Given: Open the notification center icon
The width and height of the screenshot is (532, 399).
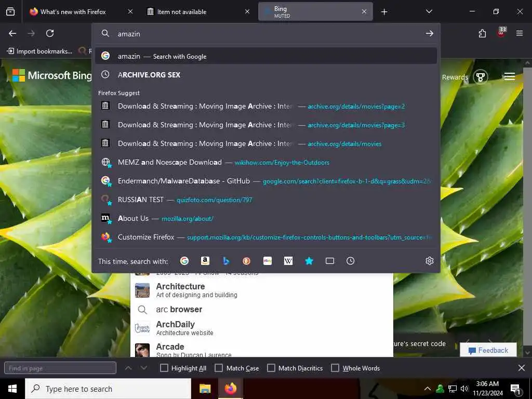Looking at the screenshot, I should 515,389.
